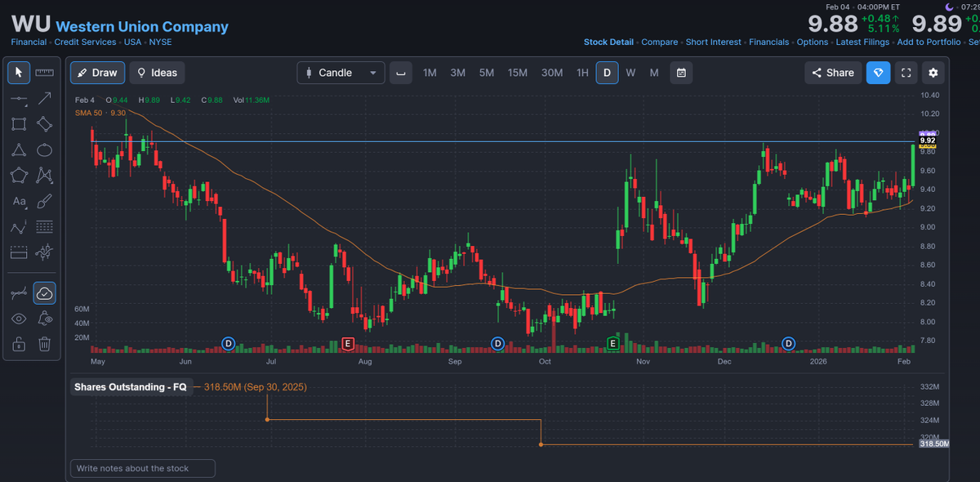Image resolution: width=980 pixels, height=482 pixels.
Task: Select the mouse pointer cursor tool
Action: pyautogui.click(x=20, y=73)
